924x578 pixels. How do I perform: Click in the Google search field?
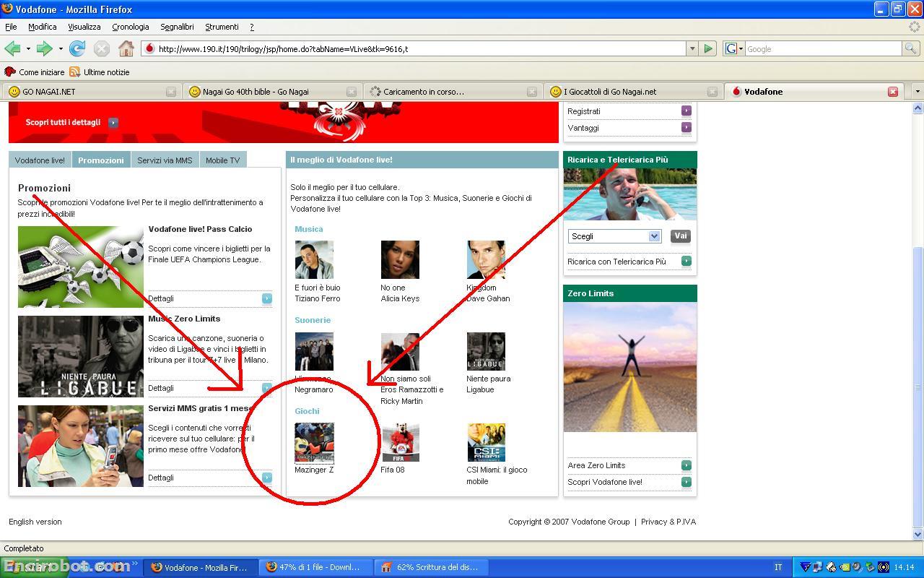click(x=823, y=48)
